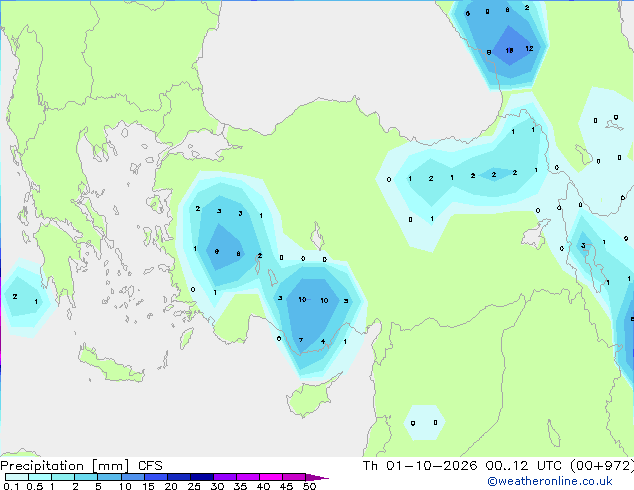Click the '7' precipitation value near Cyprus
Image resolution: width=634 pixels, height=490 pixels.
coord(301,340)
